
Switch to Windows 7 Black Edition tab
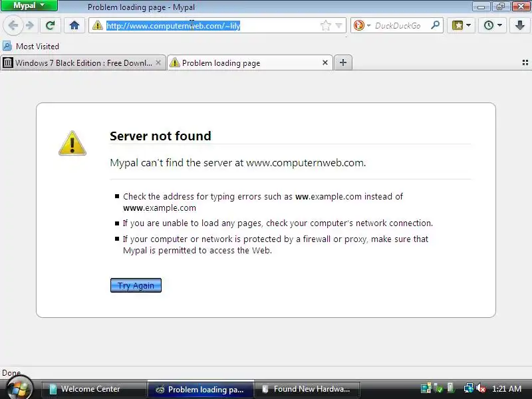point(83,63)
